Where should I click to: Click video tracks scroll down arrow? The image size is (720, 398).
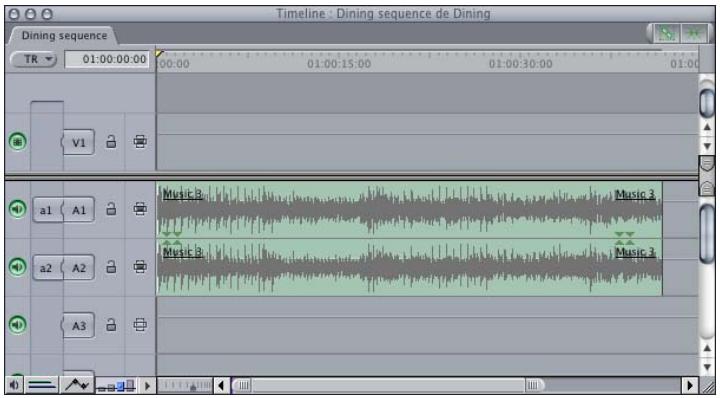point(707,146)
